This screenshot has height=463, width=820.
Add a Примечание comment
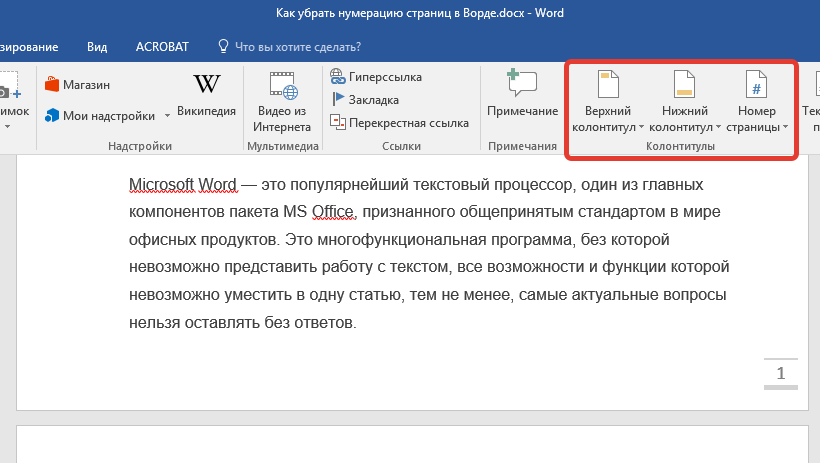point(522,95)
